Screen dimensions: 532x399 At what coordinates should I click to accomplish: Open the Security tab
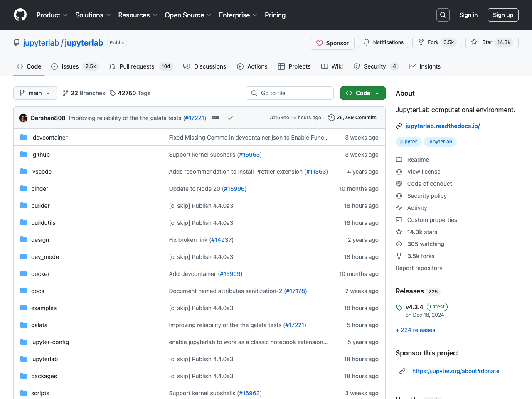click(x=376, y=66)
